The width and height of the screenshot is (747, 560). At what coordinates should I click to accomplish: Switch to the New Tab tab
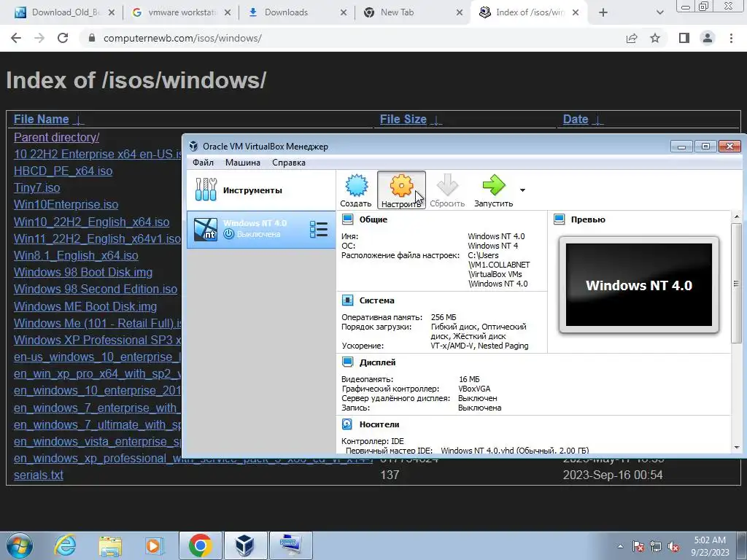(x=413, y=12)
